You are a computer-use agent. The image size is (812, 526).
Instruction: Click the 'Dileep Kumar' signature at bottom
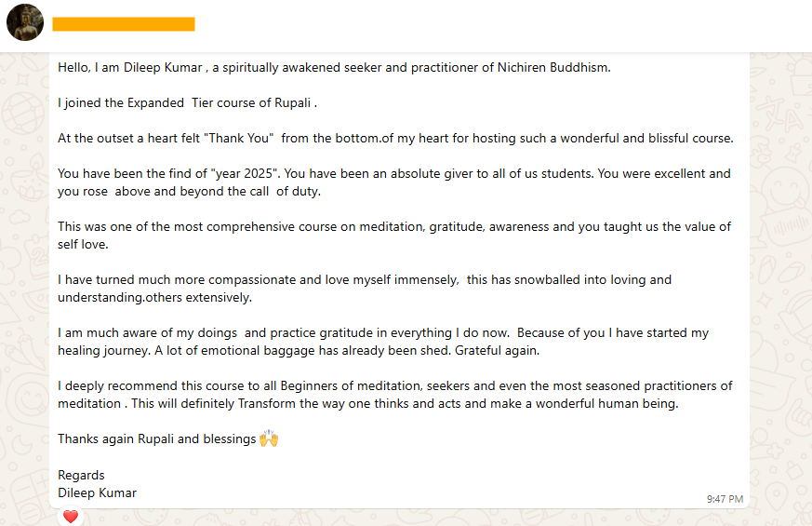[x=97, y=493]
